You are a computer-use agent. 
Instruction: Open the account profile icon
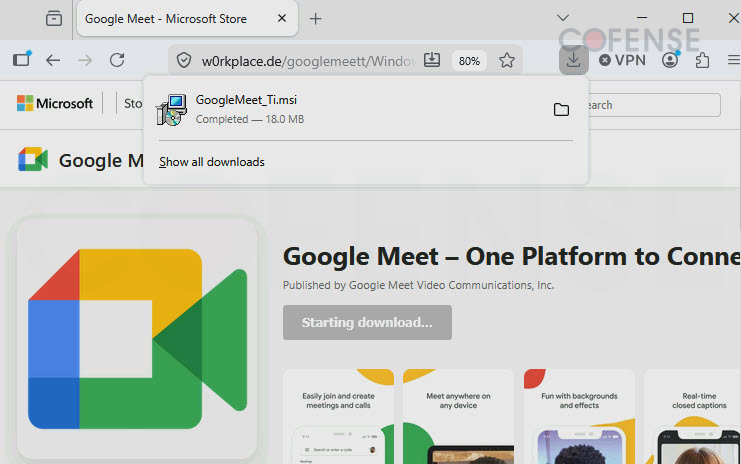pyautogui.click(x=670, y=60)
